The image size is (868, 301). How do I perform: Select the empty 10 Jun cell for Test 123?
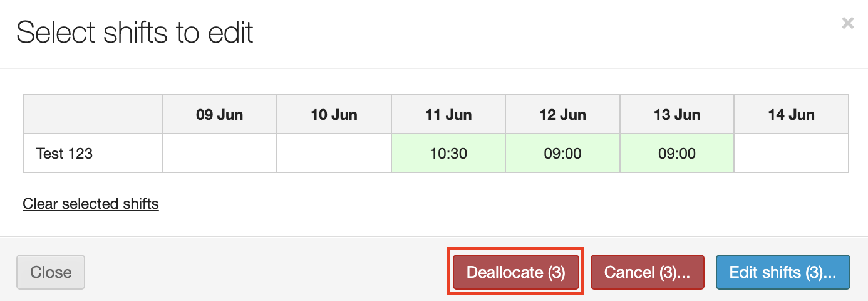pyautogui.click(x=334, y=153)
